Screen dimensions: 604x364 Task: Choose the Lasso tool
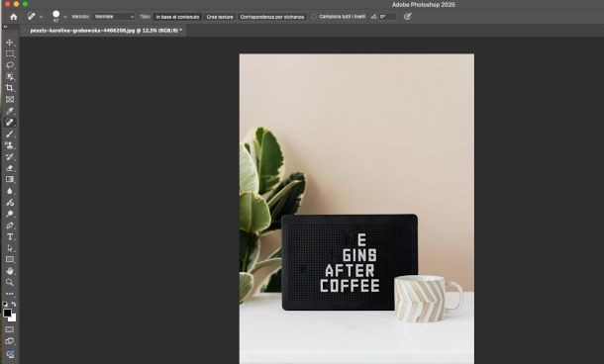point(10,65)
